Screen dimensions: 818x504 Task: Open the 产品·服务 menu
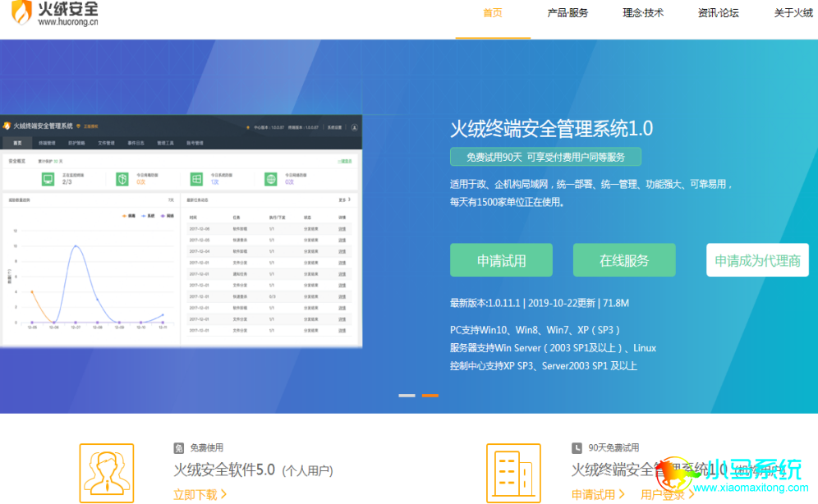pyautogui.click(x=567, y=13)
